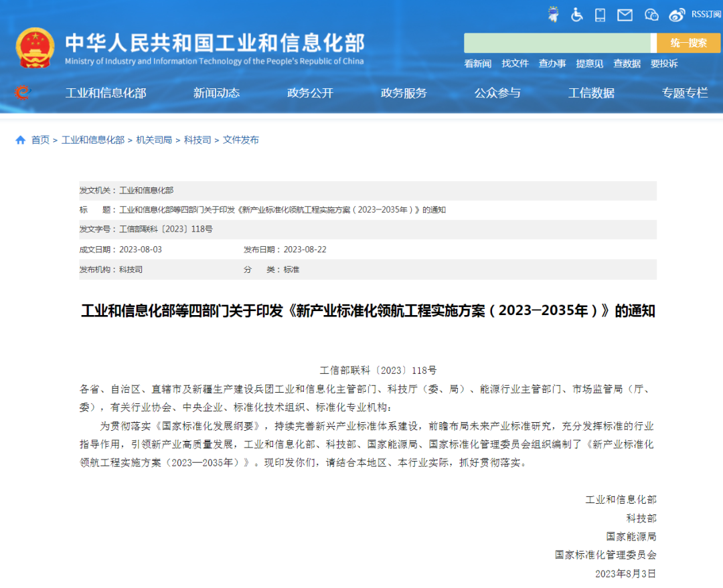Open the Weibo account icon
This screenshot has width=723, height=588.
click(676, 15)
